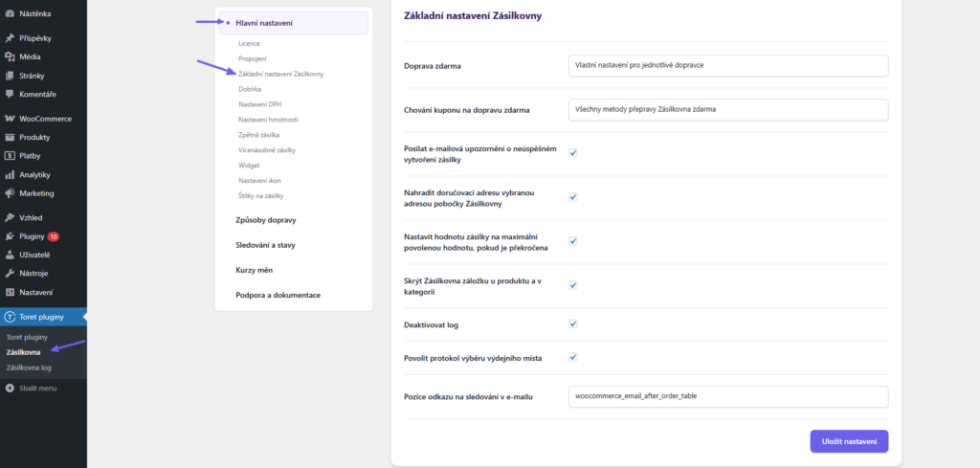Click the Platby payments icon
Image resolution: width=980 pixels, height=468 pixels.
click(10, 156)
